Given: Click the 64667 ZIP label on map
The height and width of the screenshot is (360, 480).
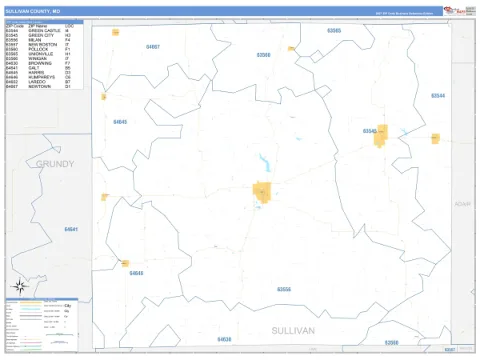Looking at the screenshot, I should click(153, 47).
